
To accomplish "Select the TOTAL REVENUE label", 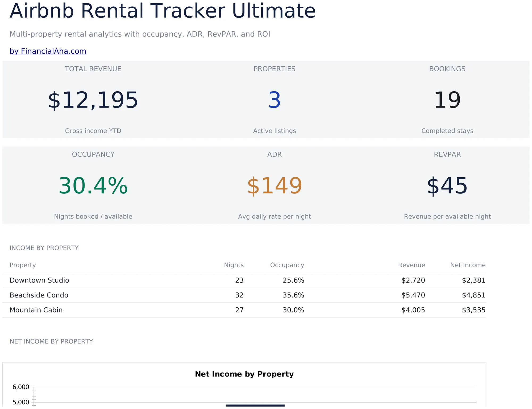I will 93,69.
